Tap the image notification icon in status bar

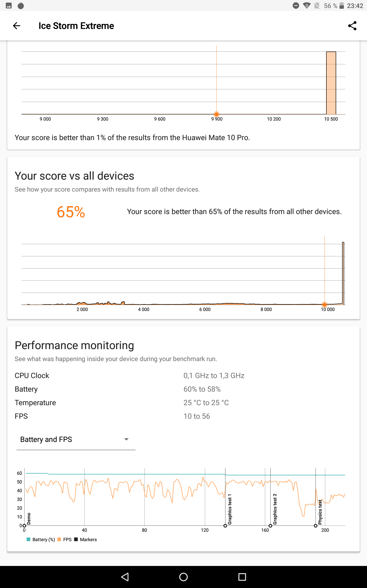[x=9, y=6]
